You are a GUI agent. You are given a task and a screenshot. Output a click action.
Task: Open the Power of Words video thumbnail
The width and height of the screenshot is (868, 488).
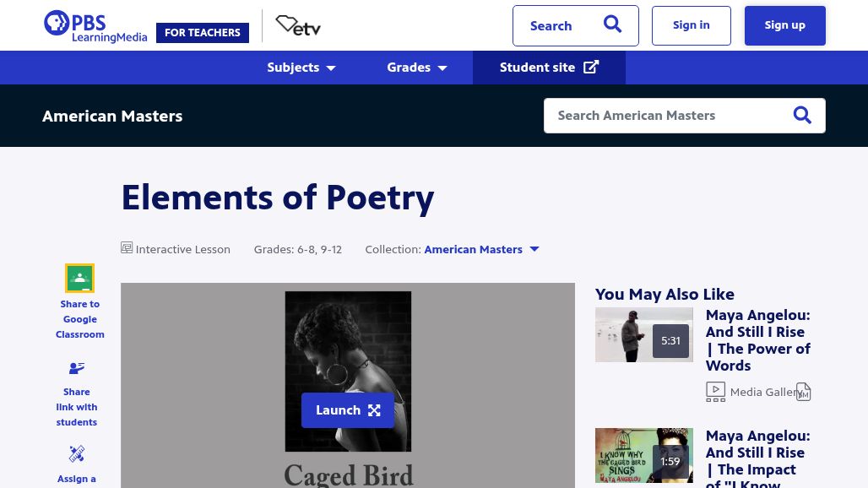pyautogui.click(x=643, y=334)
